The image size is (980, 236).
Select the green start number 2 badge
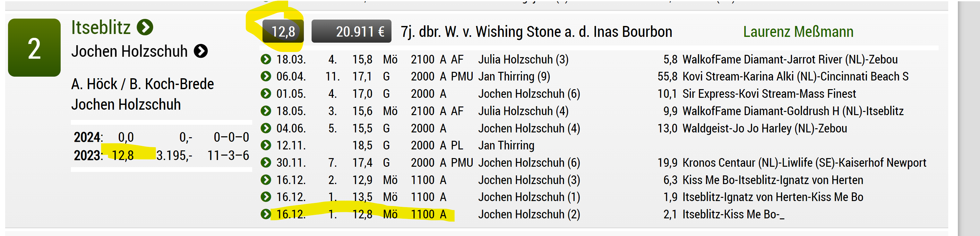point(34,47)
